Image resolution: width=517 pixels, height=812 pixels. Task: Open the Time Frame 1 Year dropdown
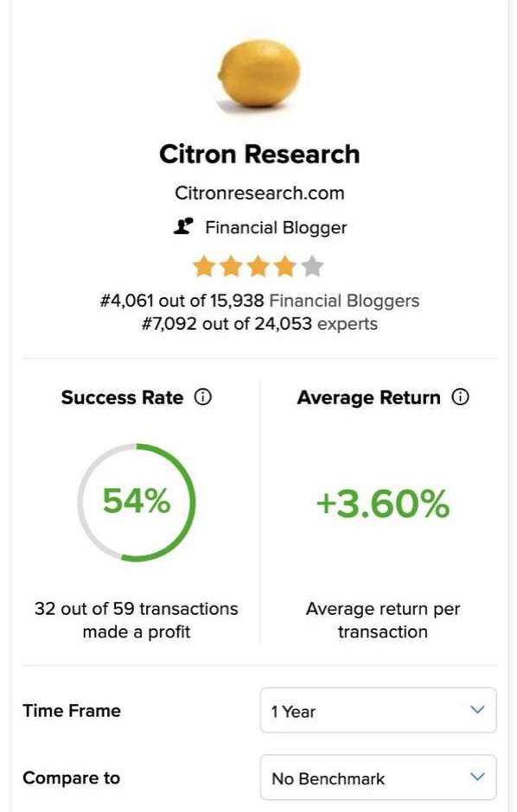[x=378, y=710]
